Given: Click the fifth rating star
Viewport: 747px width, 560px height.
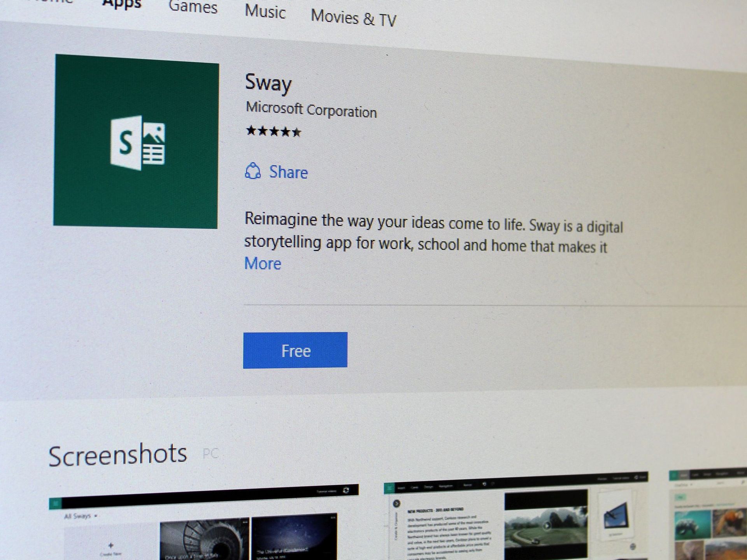Looking at the screenshot, I should pos(298,132).
